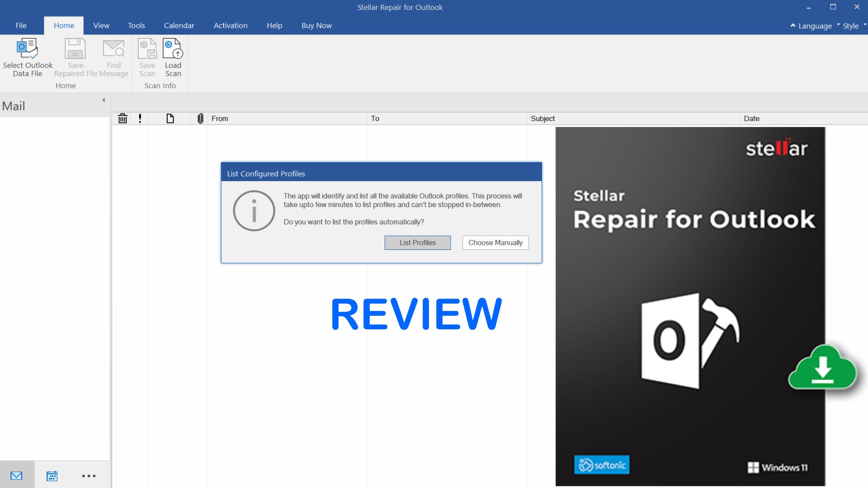The image size is (868, 488).
Task: Click Choose Manually button in dialog
Action: (495, 242)
